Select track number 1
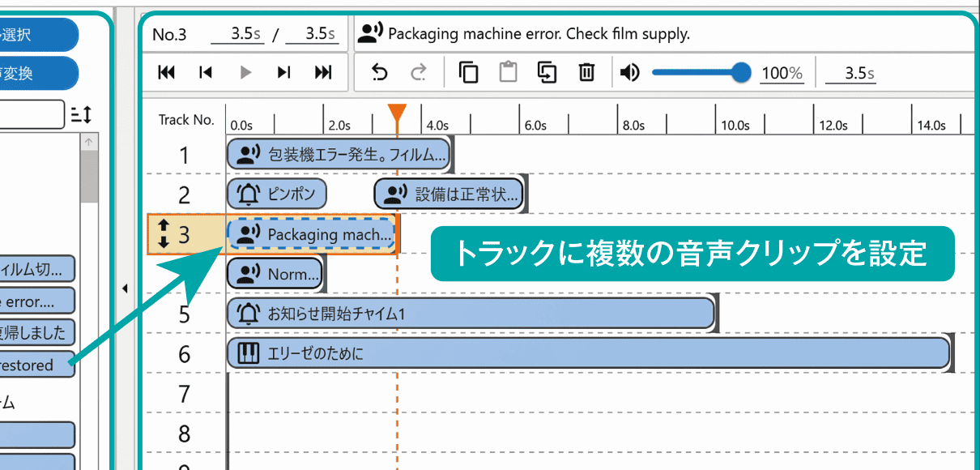Screen dimensions: 980x470 pos(185,155)
